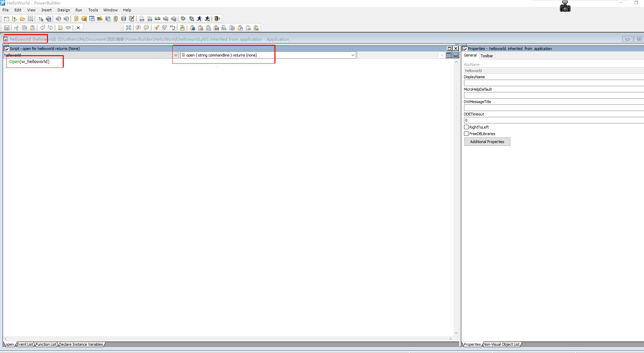The width and height of the screenshot is (644, 353).
Task: Open the Non-Visual Object List tab
Action: coord(502,344)
